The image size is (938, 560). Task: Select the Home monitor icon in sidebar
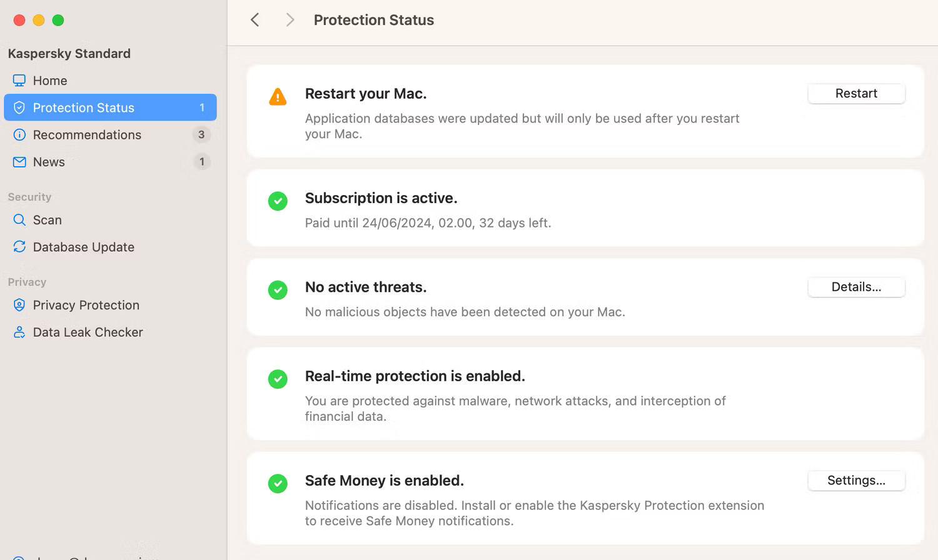point(19,80)
